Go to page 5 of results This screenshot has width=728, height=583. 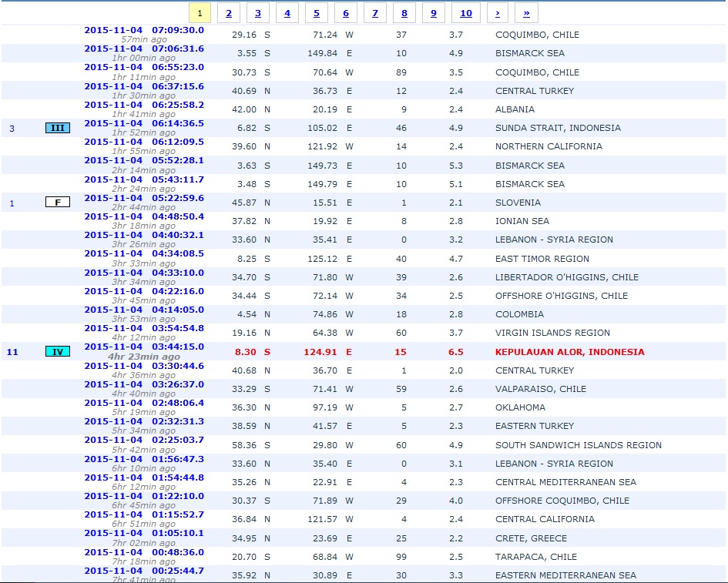pyautogui.click(x=316, y=13)
